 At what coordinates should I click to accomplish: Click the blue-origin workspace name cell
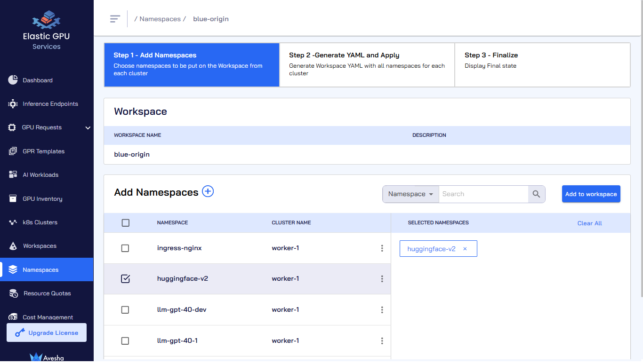(132, 155)
